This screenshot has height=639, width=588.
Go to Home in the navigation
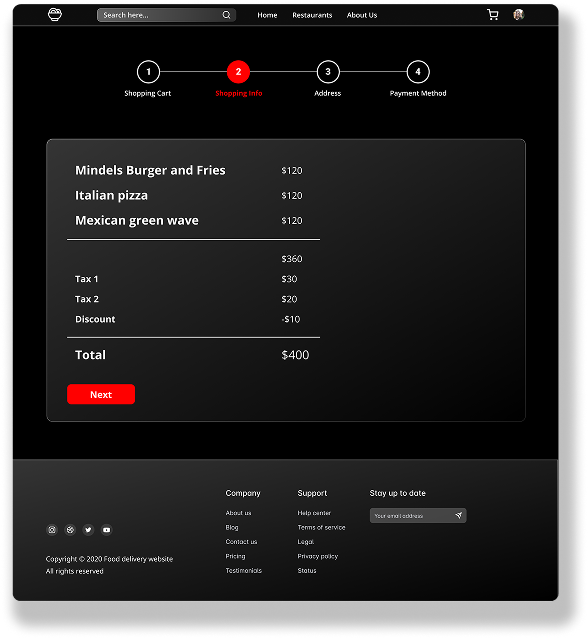coord(267,15)
